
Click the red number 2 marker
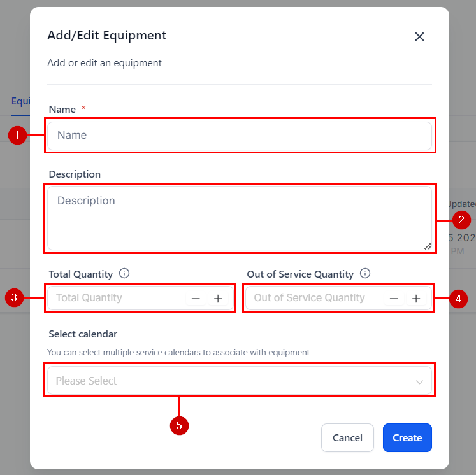[x=461, y=220]
